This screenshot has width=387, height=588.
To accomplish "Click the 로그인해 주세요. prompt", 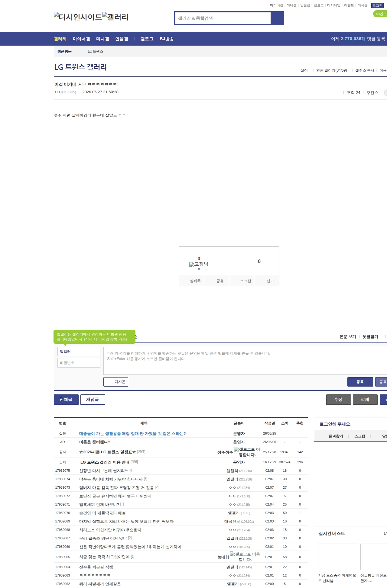I will pyautogui.click(x=335, y=424).
